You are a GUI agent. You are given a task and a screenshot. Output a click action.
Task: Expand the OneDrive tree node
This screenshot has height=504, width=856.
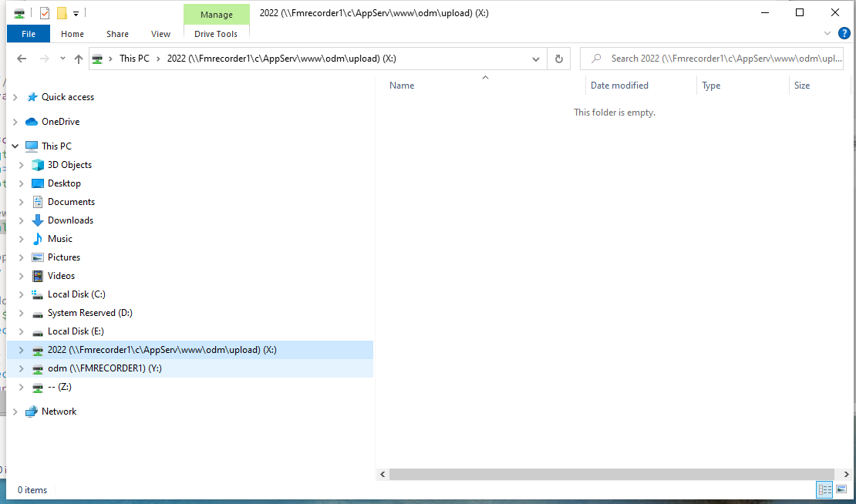click(x=15, y=122)
